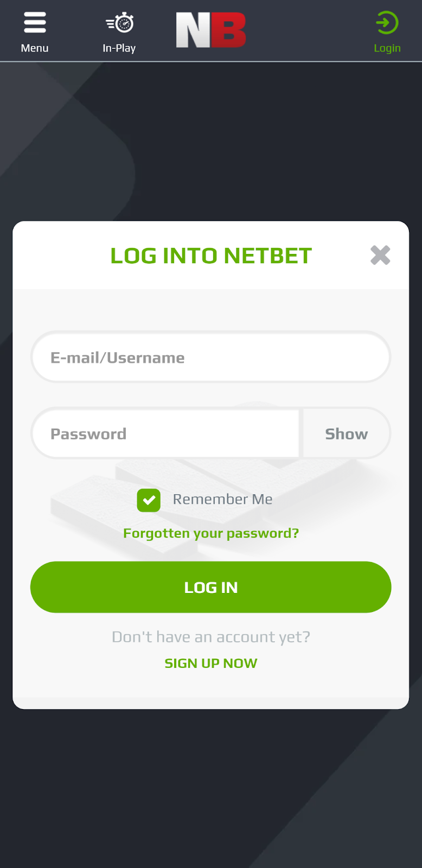Open the Menu hamburger icon
The height and width of the screenshot is (868, 422).
click(34, 22)
